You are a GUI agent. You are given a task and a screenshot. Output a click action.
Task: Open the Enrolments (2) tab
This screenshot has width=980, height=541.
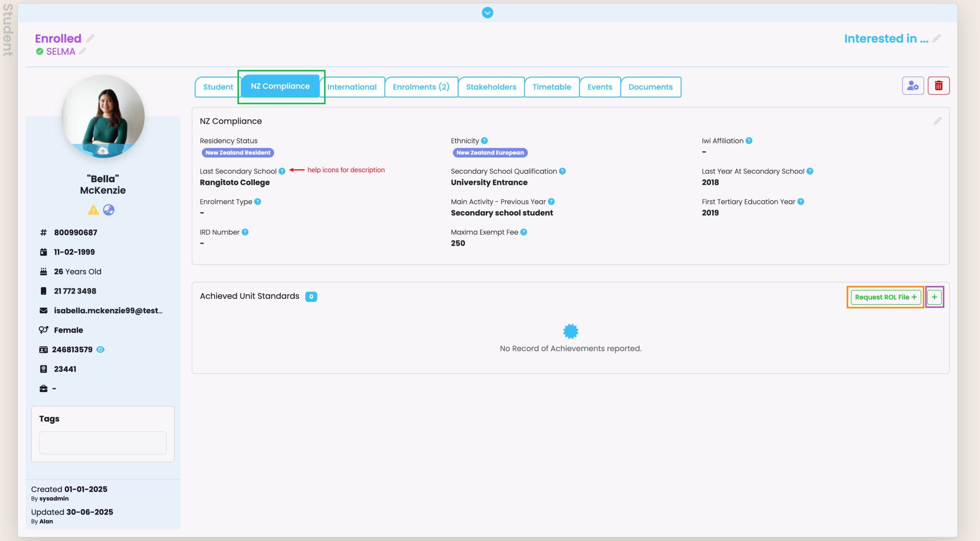coord(421,87)
